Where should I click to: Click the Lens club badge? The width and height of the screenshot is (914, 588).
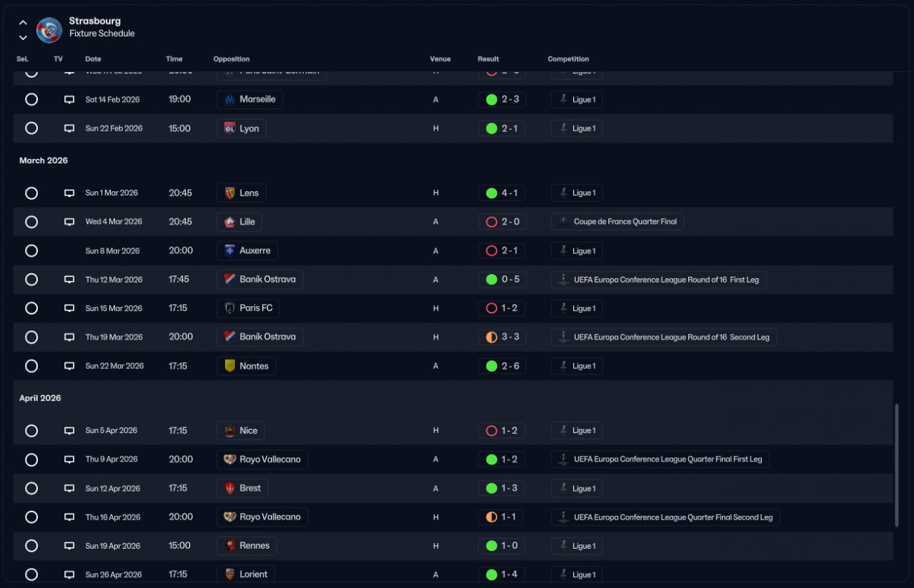(x=230, y=193)
